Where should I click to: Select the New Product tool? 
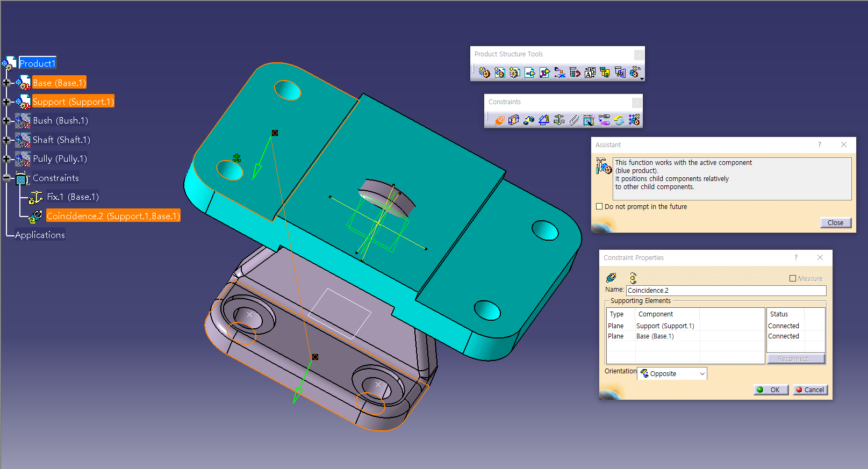499,73
